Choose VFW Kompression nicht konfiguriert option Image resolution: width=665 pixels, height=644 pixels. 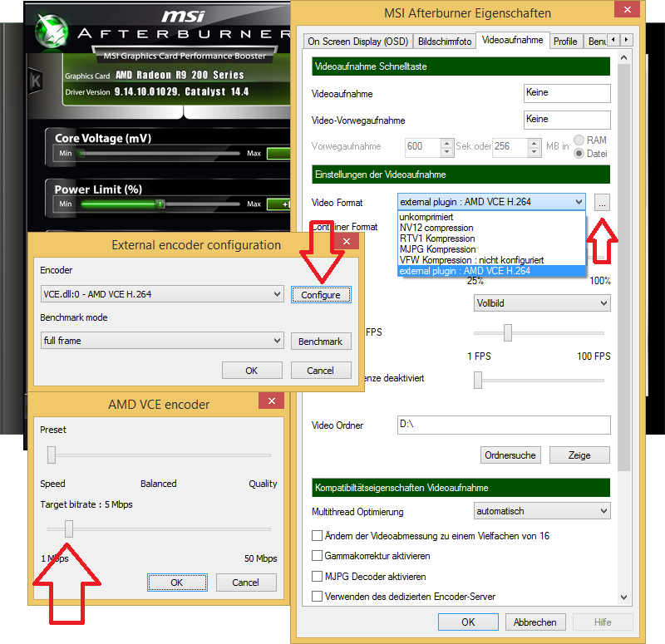(x=491, y=260)
